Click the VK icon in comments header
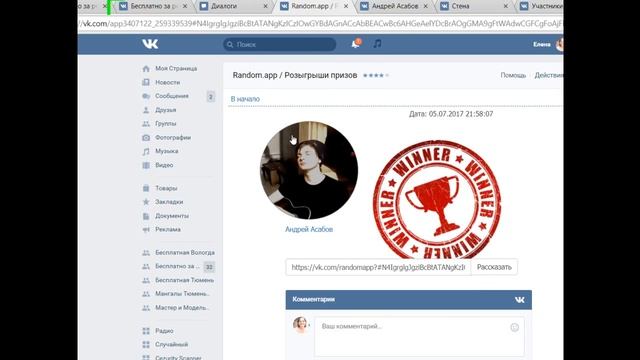The image size is (640, 360). 520,300
